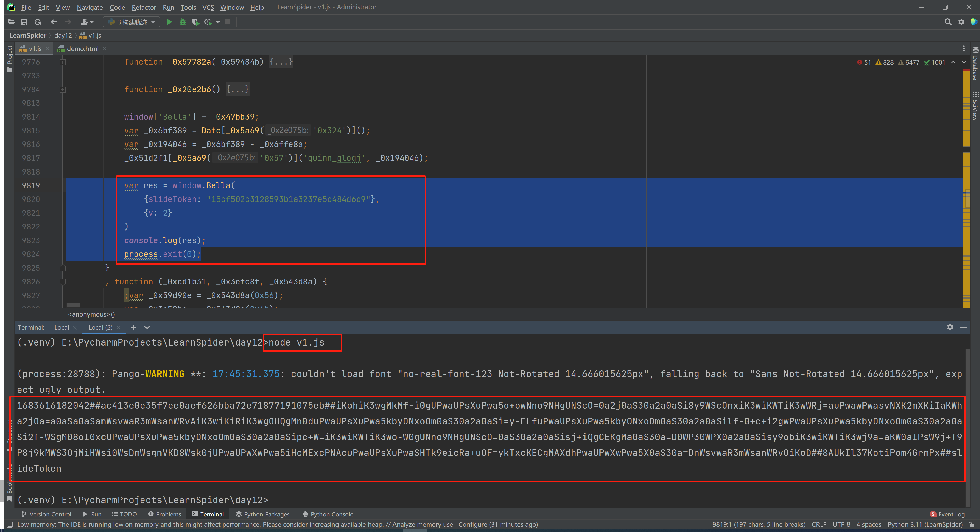The width and height of the screenshot is (980, 532).
Task: Click Analyze memory use in status bar
Action: (423, 525)
